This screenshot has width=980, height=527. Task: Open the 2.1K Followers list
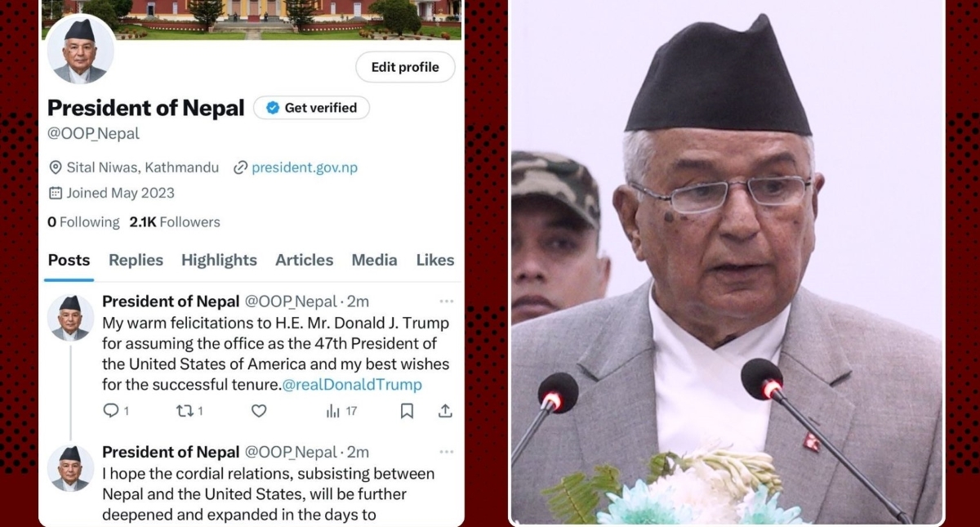point(175,221)
